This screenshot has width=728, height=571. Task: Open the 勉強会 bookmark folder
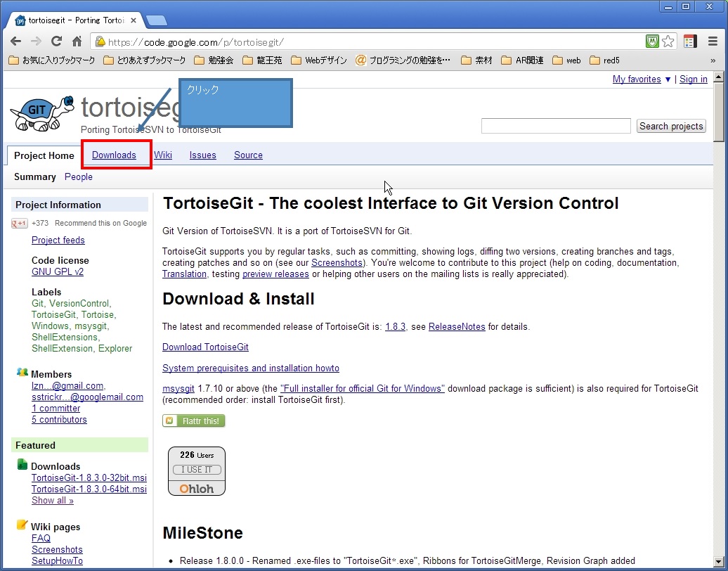tap(214, 60)
